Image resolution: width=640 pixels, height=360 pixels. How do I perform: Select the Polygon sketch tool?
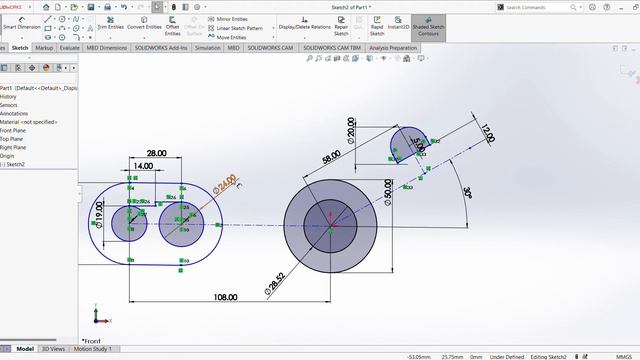pyautogui.click(x=62, y=37)
